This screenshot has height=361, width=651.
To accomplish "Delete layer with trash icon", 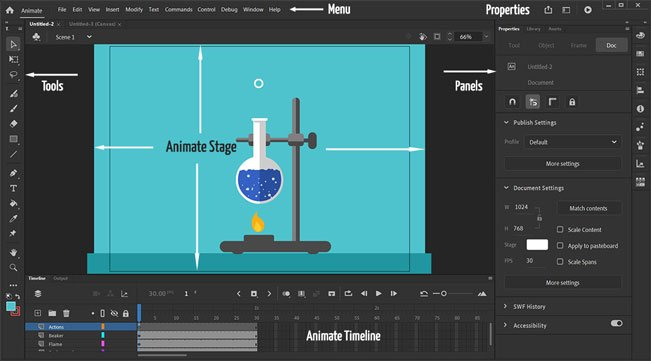I will [x=66, y=313].
